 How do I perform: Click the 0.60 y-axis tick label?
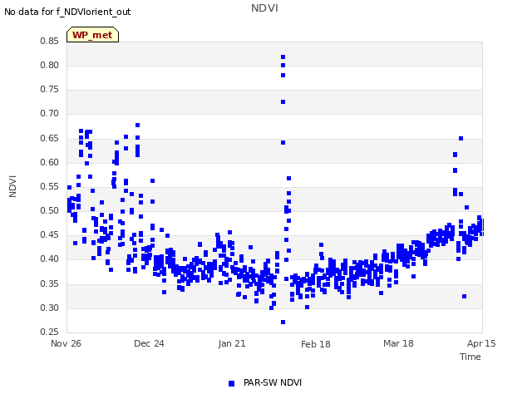coord(50,163)
